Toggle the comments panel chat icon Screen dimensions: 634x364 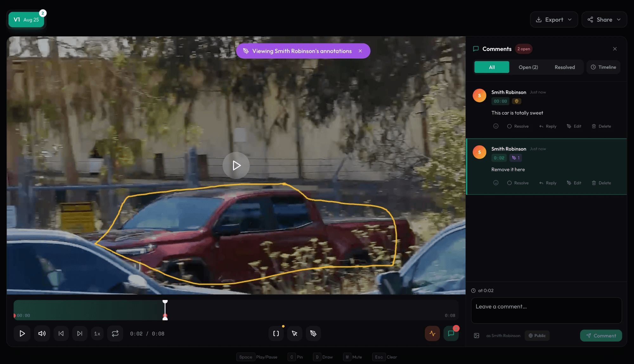click(451, 334)
